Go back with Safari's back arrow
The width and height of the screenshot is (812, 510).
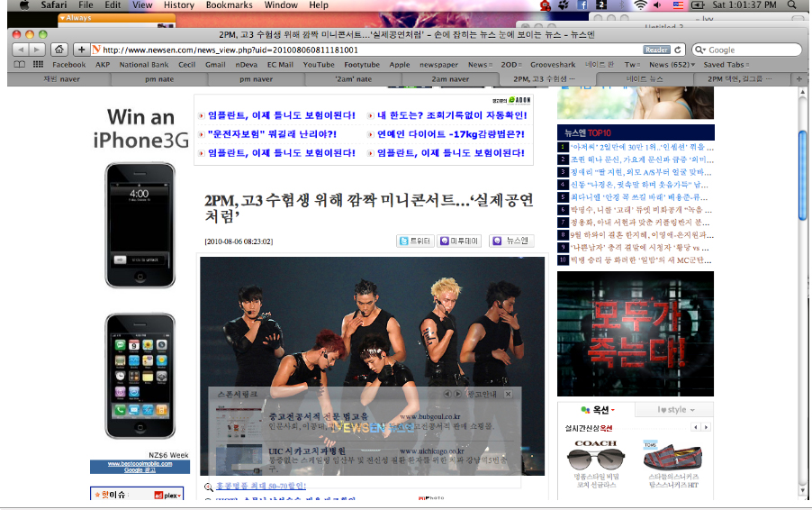(21, 50)
